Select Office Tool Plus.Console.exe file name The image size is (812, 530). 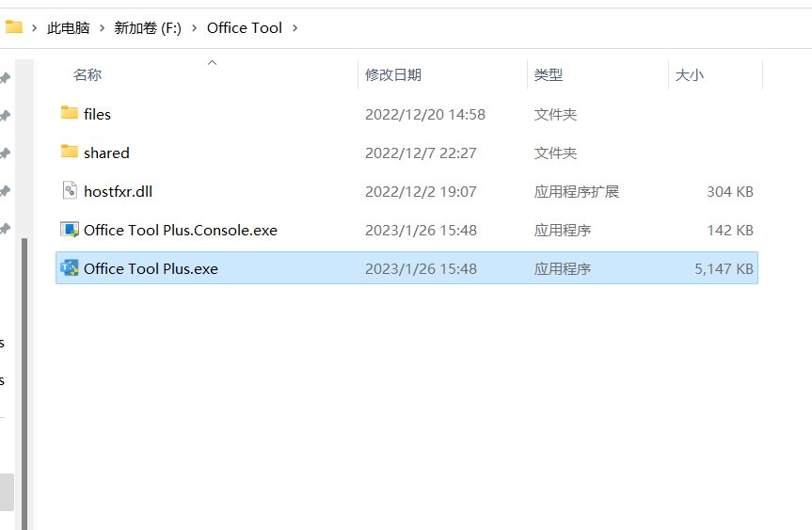pyautogui.click(x=181, y=230)
